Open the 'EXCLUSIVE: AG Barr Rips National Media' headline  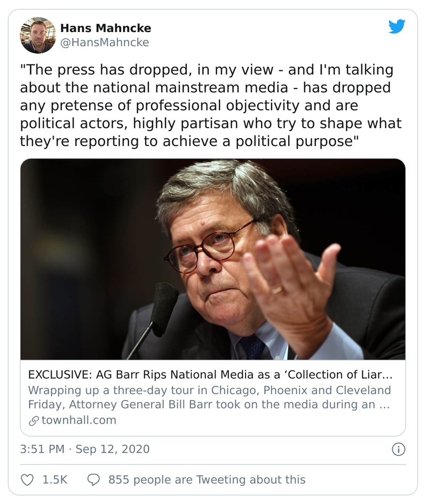pos(206,374)
